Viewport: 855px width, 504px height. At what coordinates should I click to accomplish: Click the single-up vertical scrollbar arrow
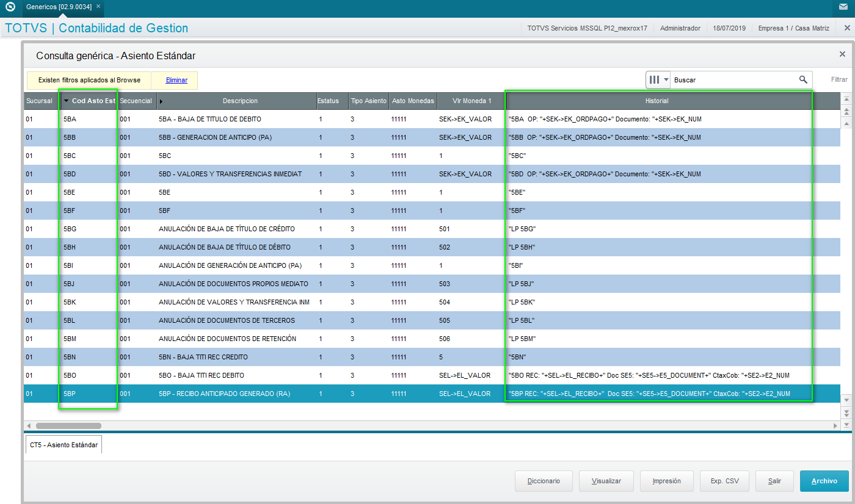[x=846, y=123]
